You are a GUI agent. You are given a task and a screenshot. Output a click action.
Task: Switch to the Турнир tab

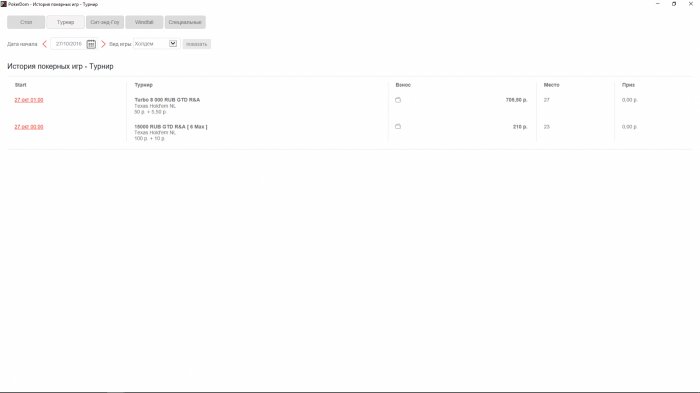point(65,22)
